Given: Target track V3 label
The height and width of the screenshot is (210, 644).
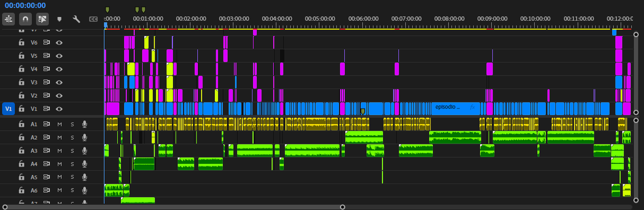Looking at the screenshot, I should tap(34, 82).
